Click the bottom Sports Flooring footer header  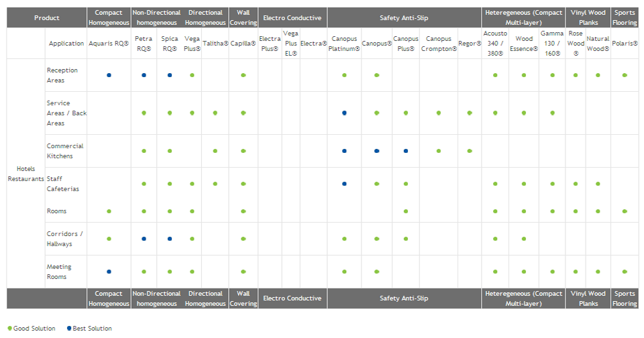pos(625,298)
